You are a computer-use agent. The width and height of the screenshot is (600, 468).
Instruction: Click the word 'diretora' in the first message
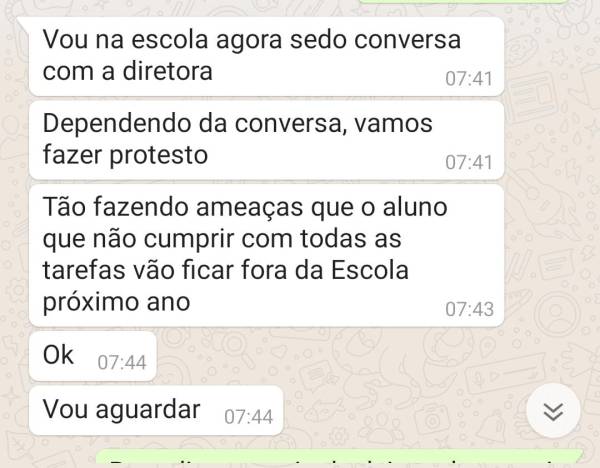(x=168, y=71)
